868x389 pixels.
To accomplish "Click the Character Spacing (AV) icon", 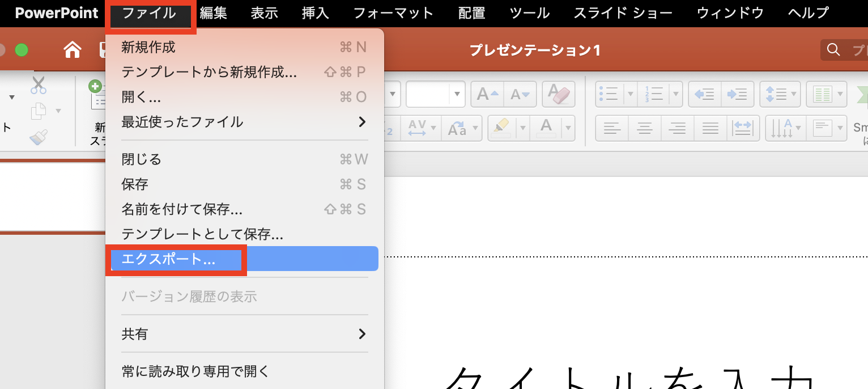I will click(x=417, y=128).
